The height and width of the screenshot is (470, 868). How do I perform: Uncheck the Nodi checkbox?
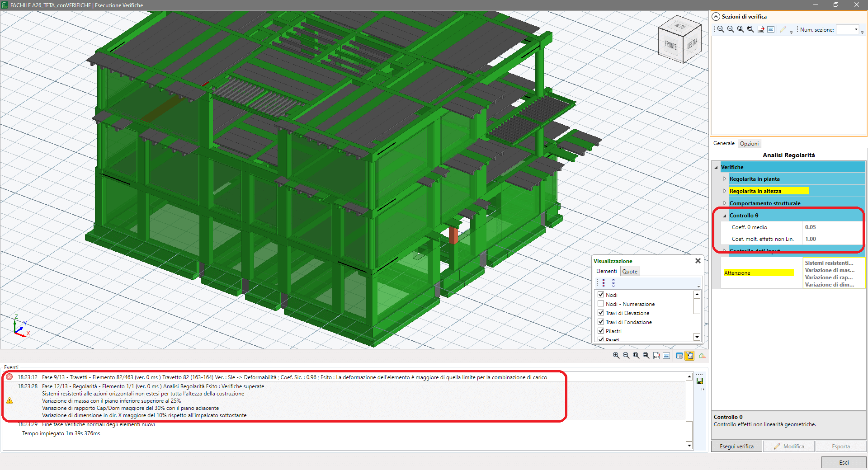point(601,295)
